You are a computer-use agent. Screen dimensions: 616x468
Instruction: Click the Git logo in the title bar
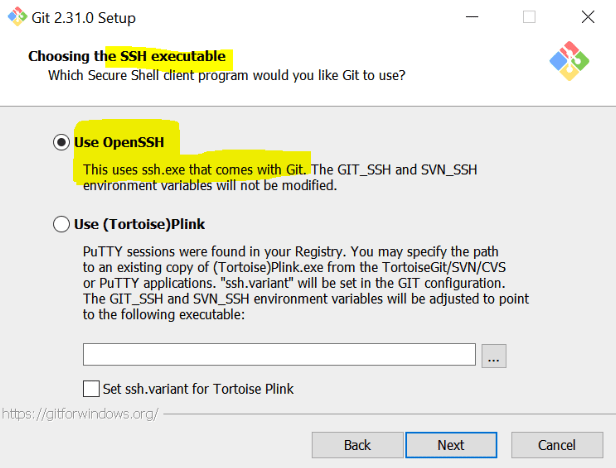[x=17, y=17]
